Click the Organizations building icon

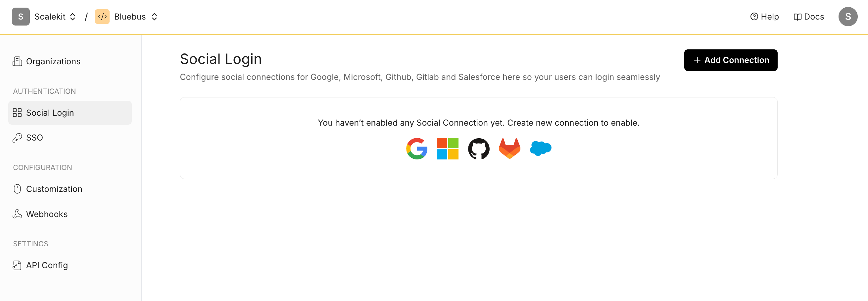17,61
